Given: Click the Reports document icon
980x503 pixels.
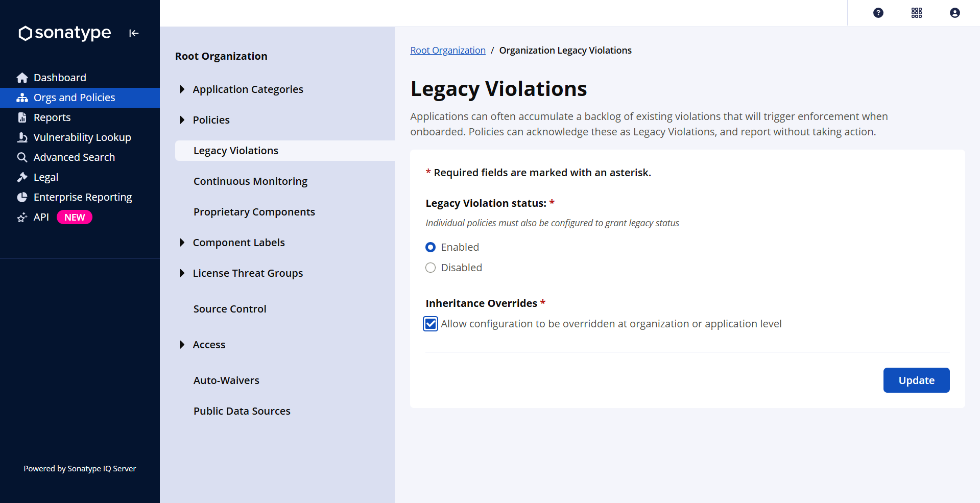Looking at the screenshot, I should 22,117.
